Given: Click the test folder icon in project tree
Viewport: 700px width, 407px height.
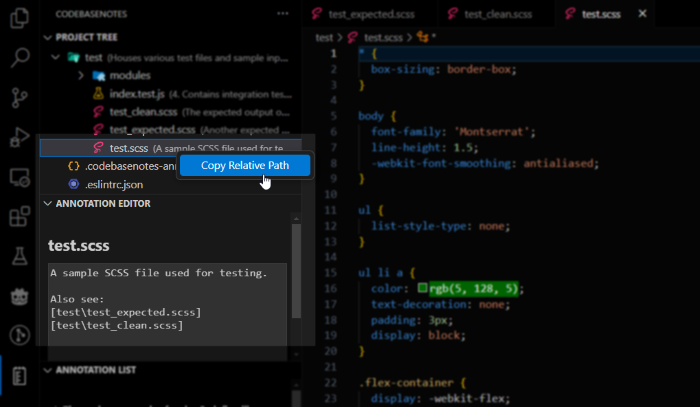Looking at the screenshot, I should pyautogui.click(x=74, y=58).
